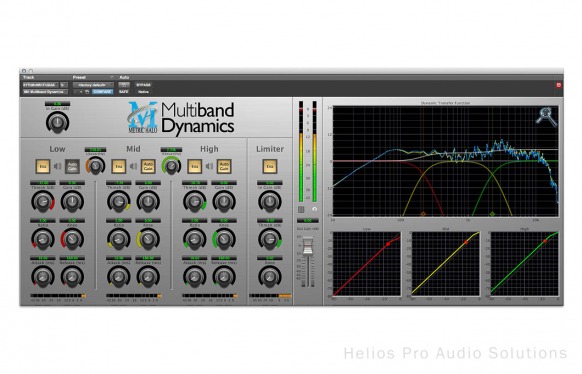Click the Out Gain fader handle
Image resolution: width=582 pixels, height=374 pixels.
pos(308,247)
